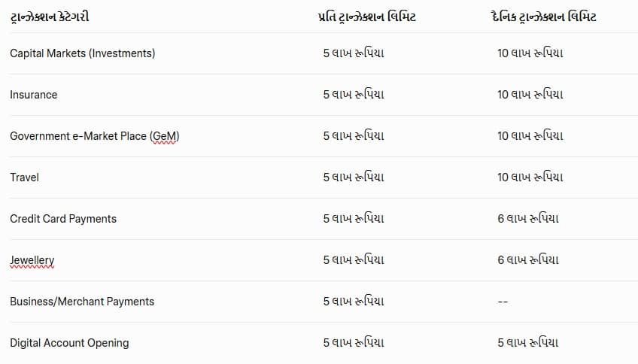638x364 pixels.
Task: Click the underlined Jewellery word
Action: pyautogui.click(x=32, y=260)
